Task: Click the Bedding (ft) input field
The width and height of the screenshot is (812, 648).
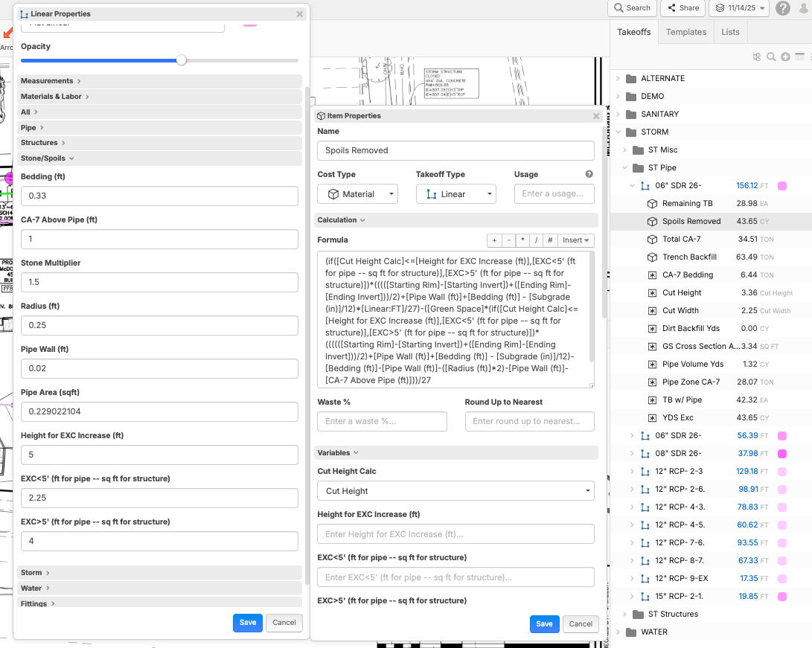Action: point(159,196)
